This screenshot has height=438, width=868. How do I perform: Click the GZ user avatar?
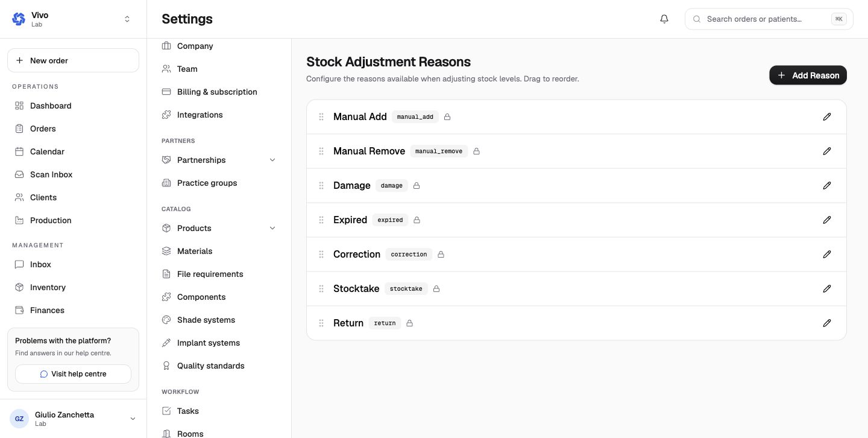click(x=19, y=419)
